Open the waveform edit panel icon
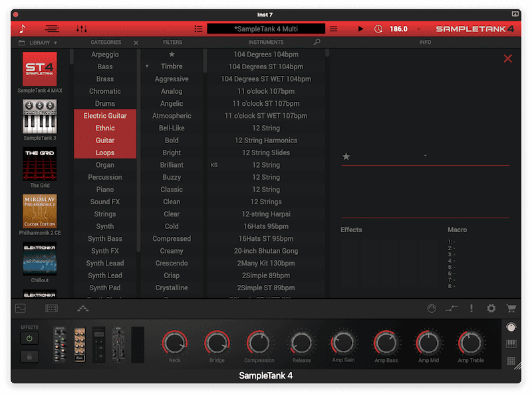This screenshot has width=532, height=396. click(x=21, y=308)
